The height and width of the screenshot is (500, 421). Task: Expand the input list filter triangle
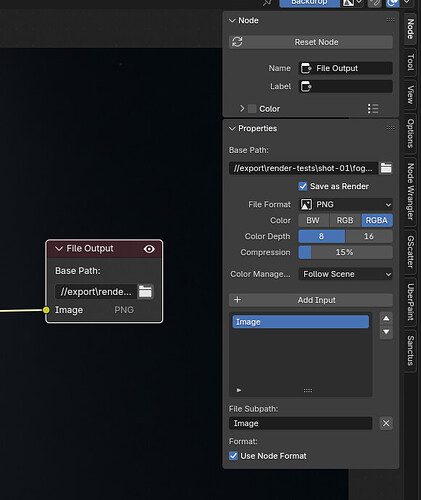[x=239, y=390]
